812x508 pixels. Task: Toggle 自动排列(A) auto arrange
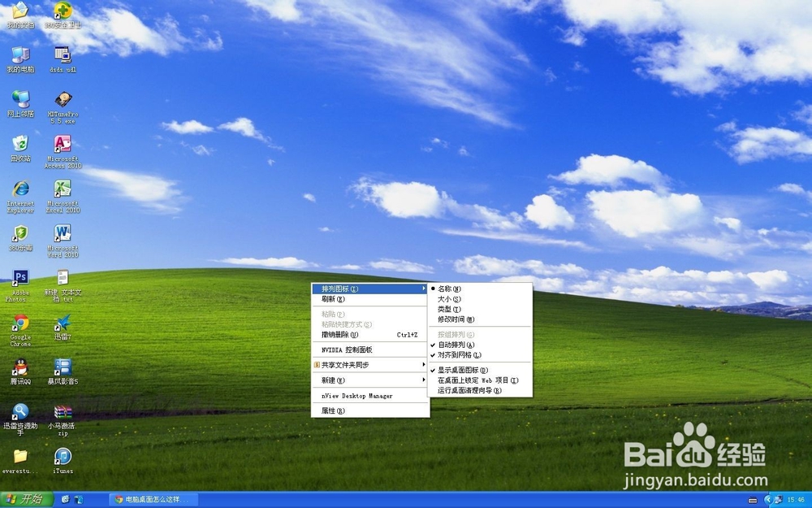coord(480,345)
